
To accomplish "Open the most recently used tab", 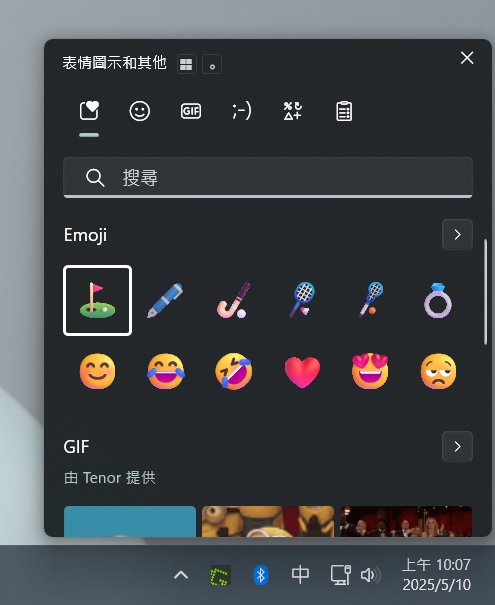I will (x=89, y=111).
